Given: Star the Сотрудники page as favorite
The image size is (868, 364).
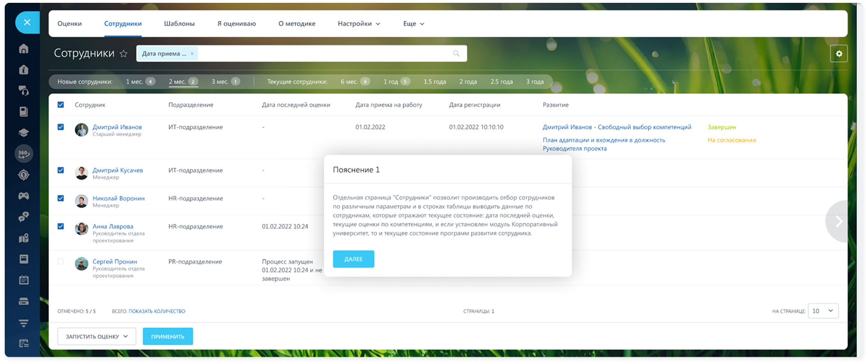Looking at the screenshot, I should [x=123, y=54].
